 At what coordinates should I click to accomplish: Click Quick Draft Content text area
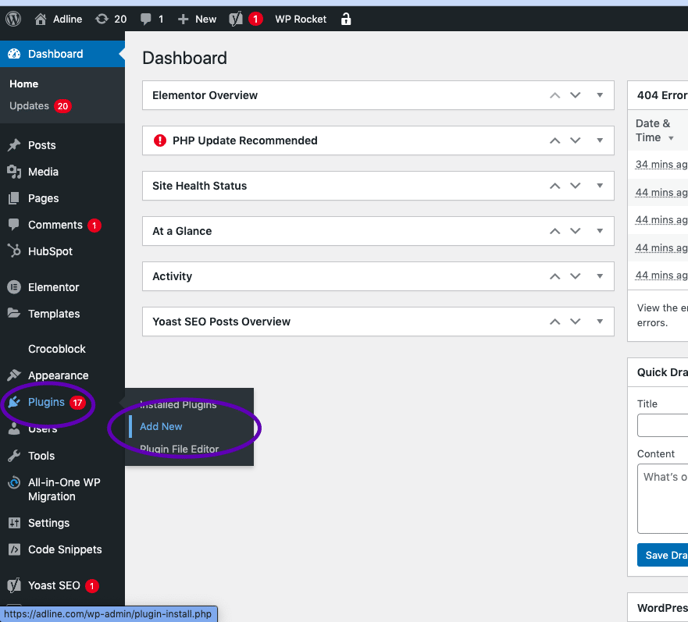663,498
